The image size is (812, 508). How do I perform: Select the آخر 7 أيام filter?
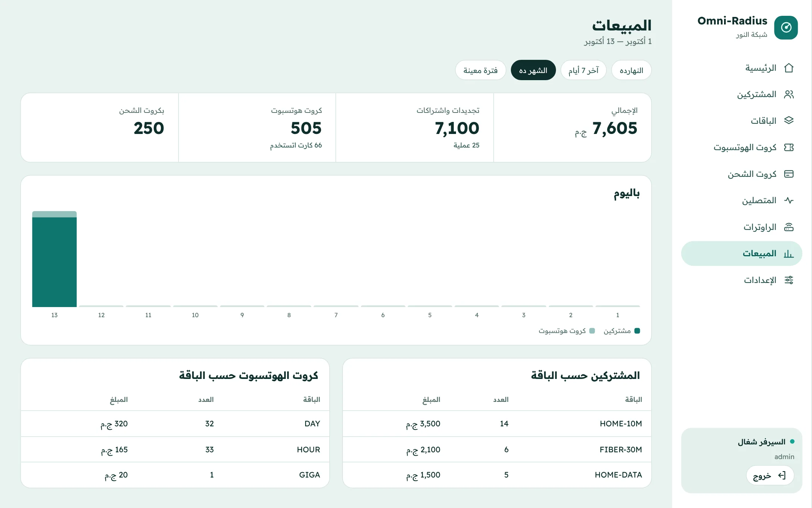tap(583, 70)
